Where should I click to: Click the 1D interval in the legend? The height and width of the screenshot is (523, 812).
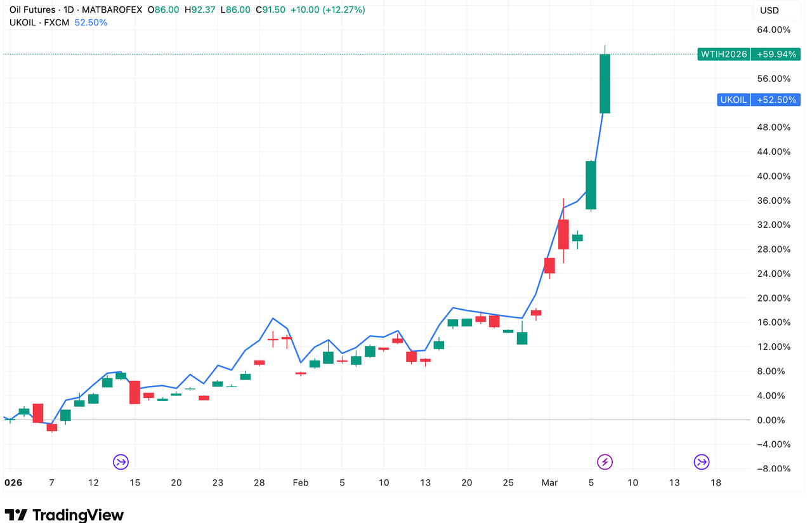click(69, 10)
